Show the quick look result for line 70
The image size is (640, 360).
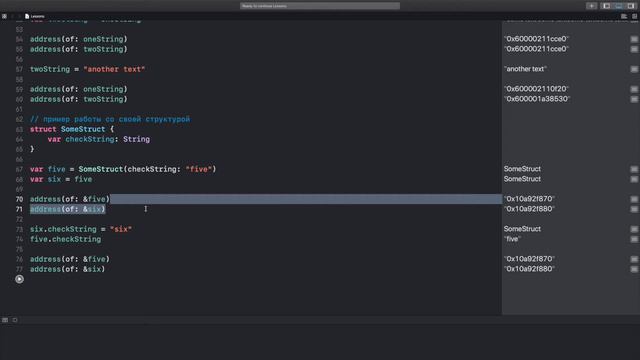coord(634,199)
